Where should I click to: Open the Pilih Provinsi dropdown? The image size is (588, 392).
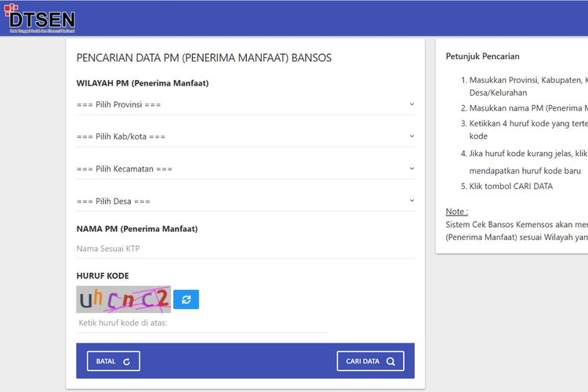tap(245, 104)
